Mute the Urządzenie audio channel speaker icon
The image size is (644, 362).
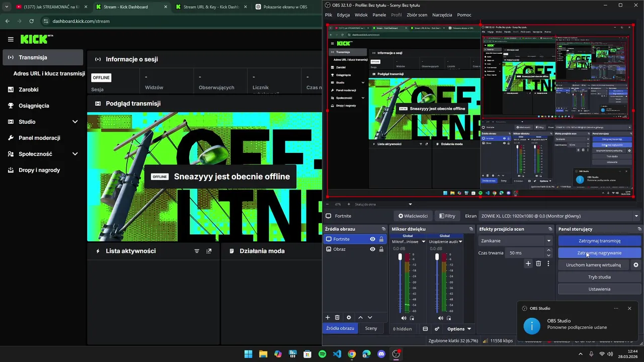click(x=441, y=318)
